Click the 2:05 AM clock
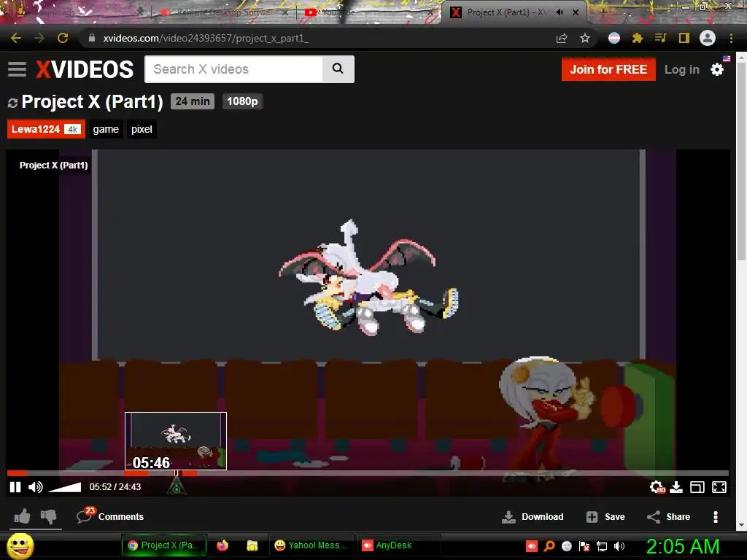This screenshot has height=560, width=747. [x=683, y=546]
